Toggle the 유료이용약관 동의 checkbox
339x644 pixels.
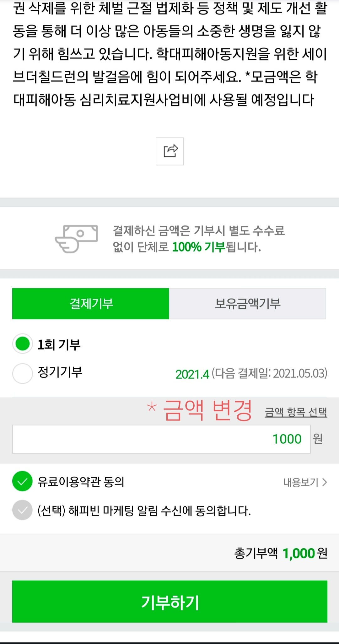[x=22, y=481]
